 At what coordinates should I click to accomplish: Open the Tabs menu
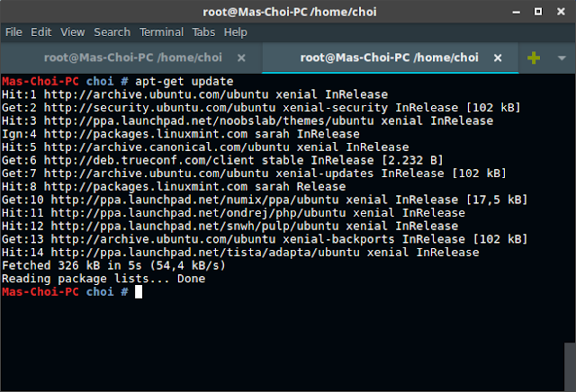(203, 32)
